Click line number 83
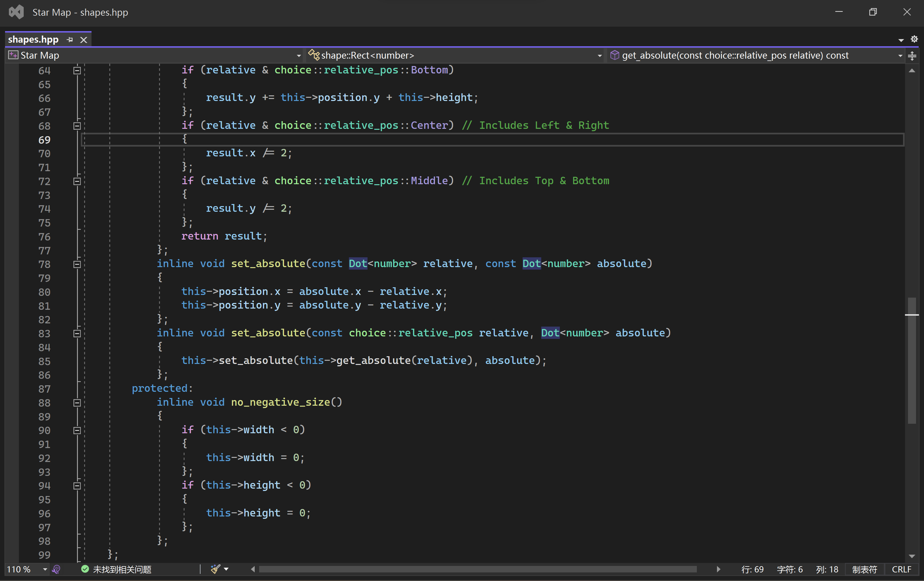The image size is (924, 581). [x=44, y=333]
